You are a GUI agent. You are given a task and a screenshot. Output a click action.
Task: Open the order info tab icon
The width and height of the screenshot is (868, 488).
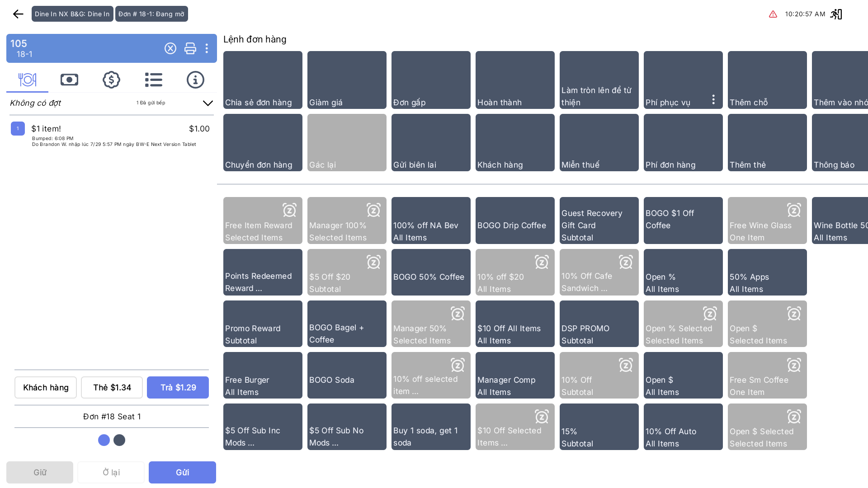(x=195, y=80)
